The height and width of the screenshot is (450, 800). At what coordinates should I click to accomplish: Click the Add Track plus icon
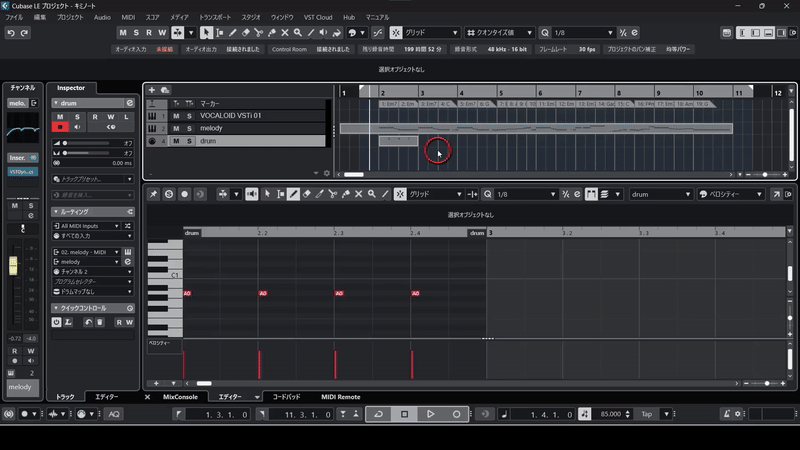pyautogui.click(x=152, y=90)
